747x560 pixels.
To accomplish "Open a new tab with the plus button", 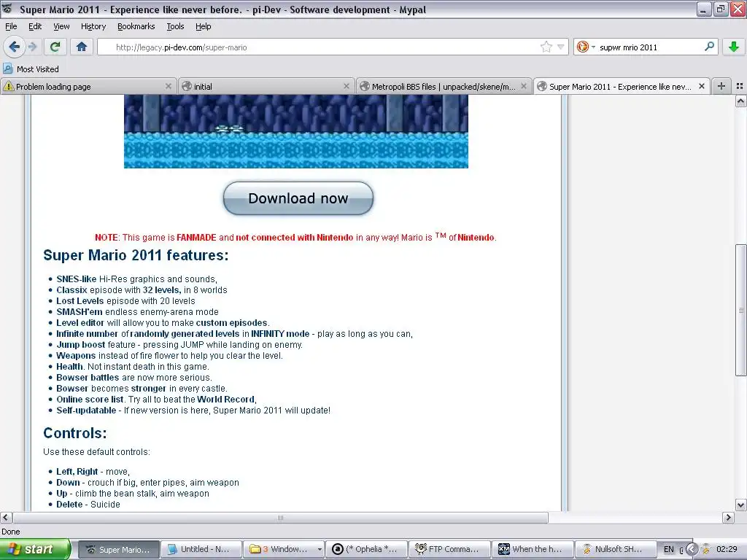I will [721, 86].
